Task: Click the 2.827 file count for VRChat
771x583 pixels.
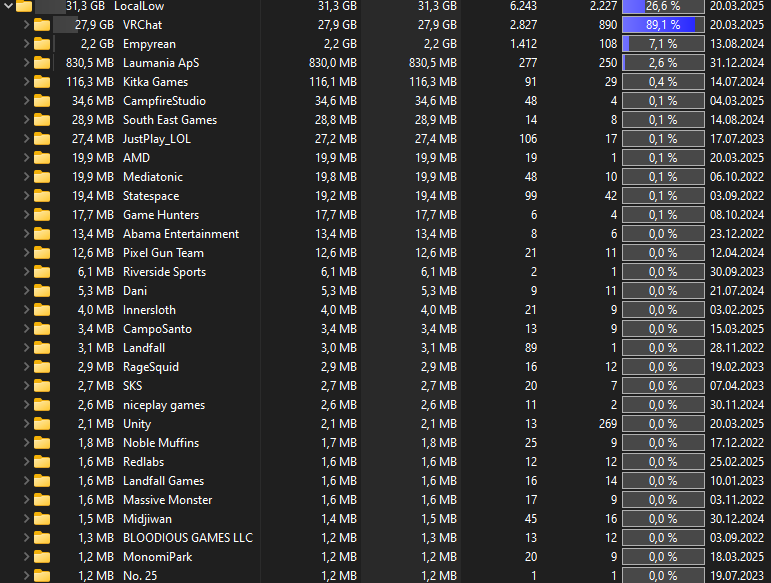Action: (x=523, y=25)
